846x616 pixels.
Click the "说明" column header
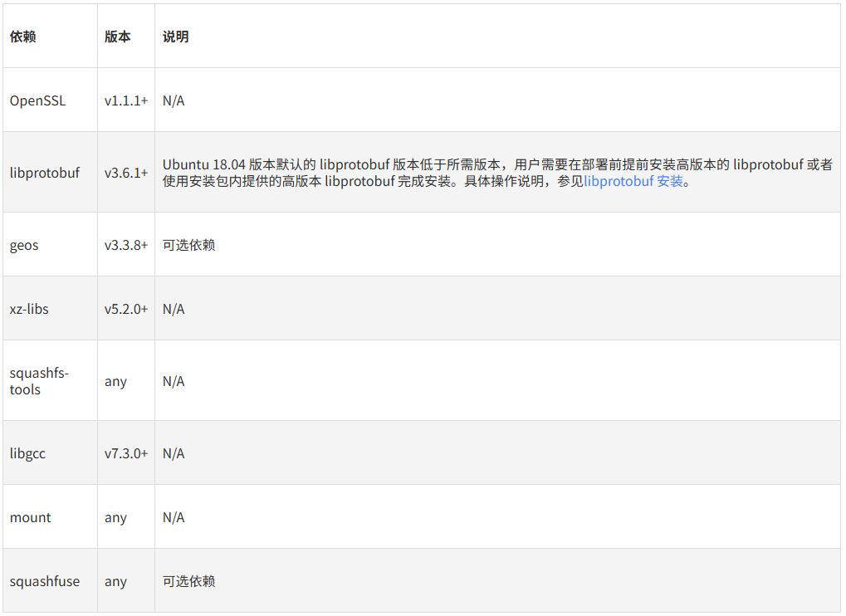click(x=176, y=37)
